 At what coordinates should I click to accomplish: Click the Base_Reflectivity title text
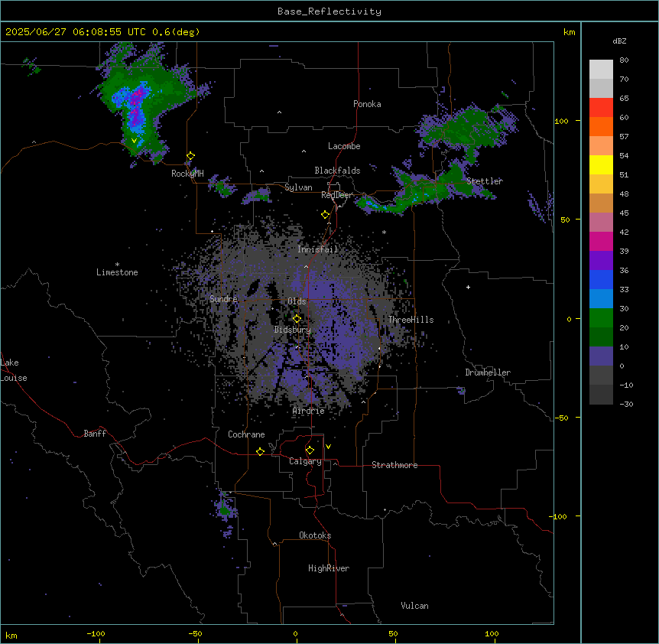point(329,11)
